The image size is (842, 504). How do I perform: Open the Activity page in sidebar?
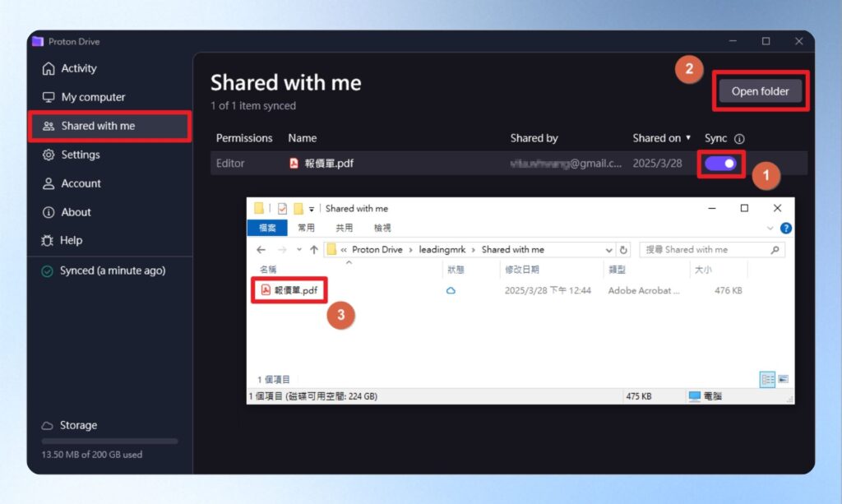[70, 68]
